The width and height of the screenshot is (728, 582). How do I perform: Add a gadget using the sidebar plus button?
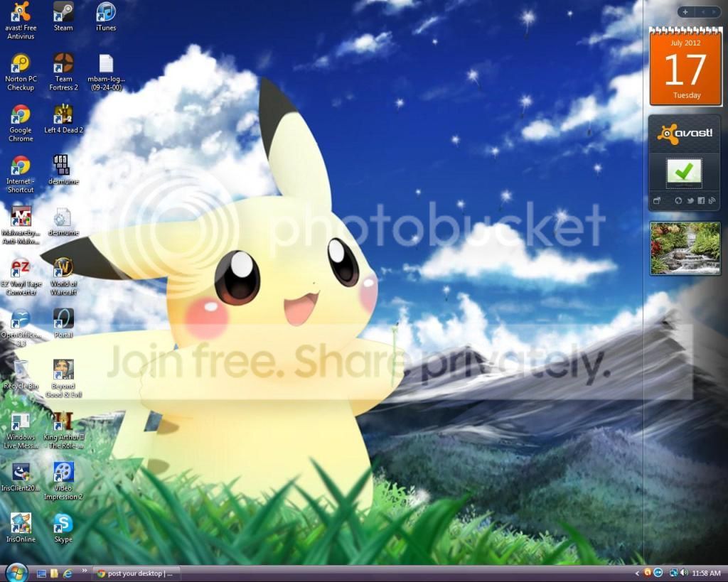(685, 12)
